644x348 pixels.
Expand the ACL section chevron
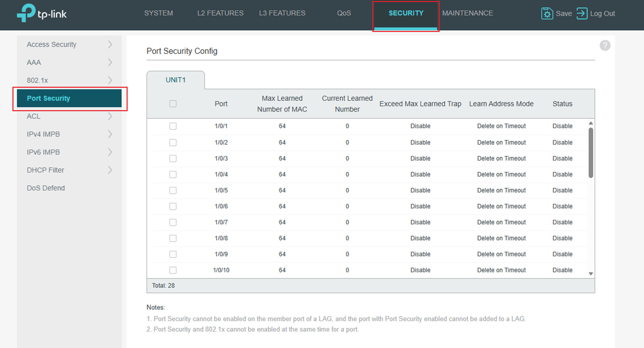[110, 116]
